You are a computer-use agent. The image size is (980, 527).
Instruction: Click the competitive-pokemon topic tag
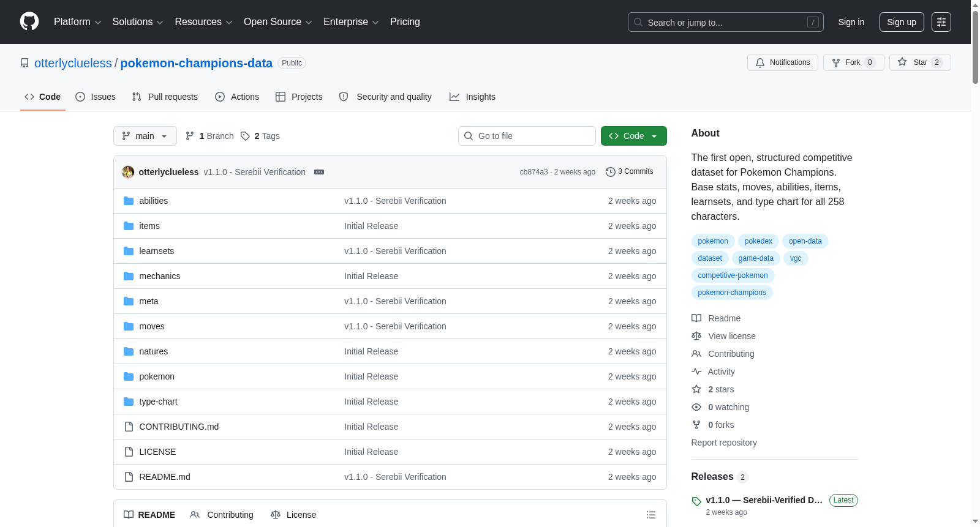click(733, 275)
